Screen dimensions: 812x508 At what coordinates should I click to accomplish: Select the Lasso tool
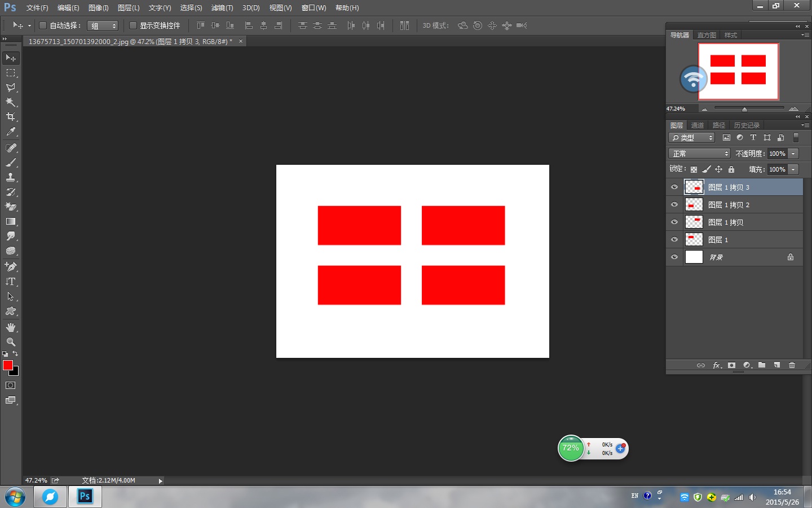[11, 87]
